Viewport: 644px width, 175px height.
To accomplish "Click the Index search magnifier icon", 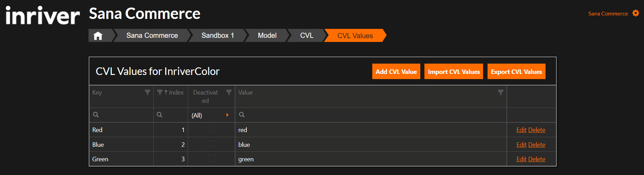I will click(160, 115).
